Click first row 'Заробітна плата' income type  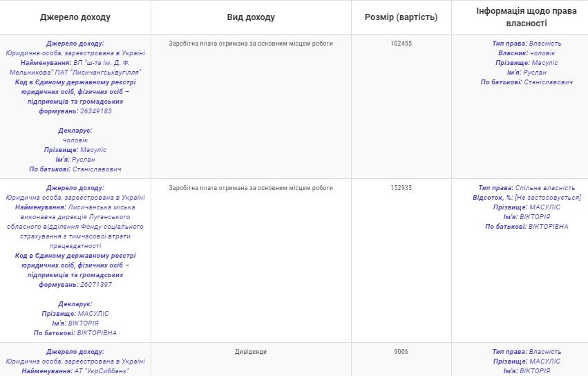(x=250, y=44)
